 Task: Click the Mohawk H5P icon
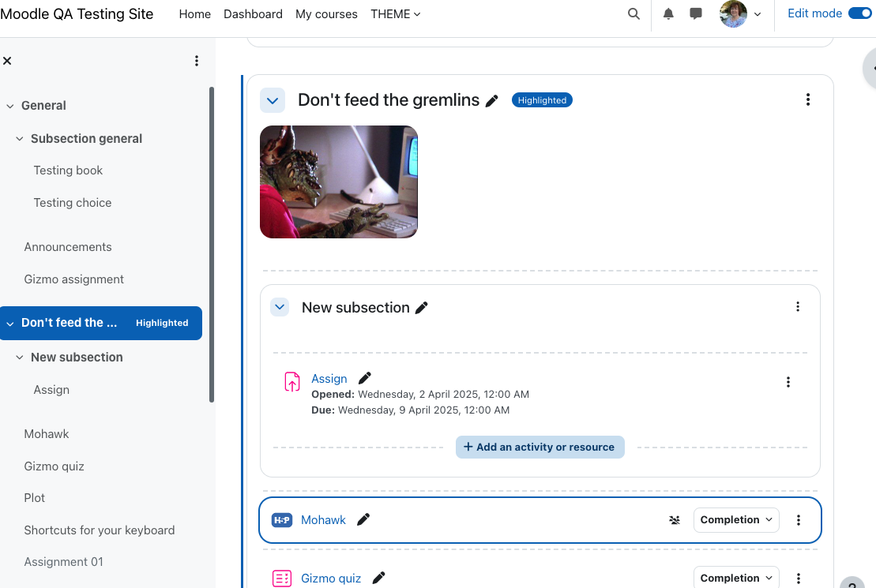(282, 520)
